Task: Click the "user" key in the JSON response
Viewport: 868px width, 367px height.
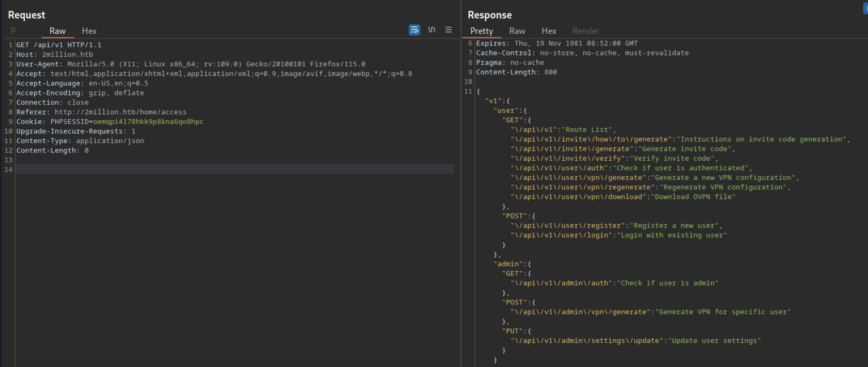Action: click(506, 110)
